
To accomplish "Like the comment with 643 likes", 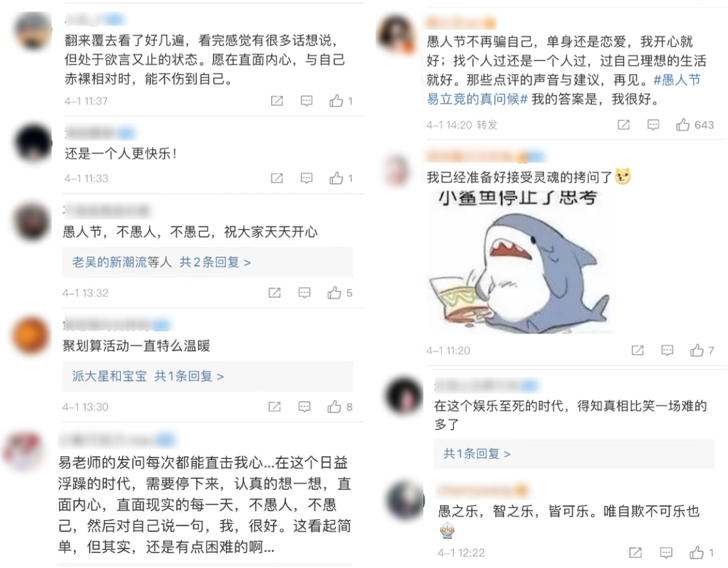I will 682,125.
